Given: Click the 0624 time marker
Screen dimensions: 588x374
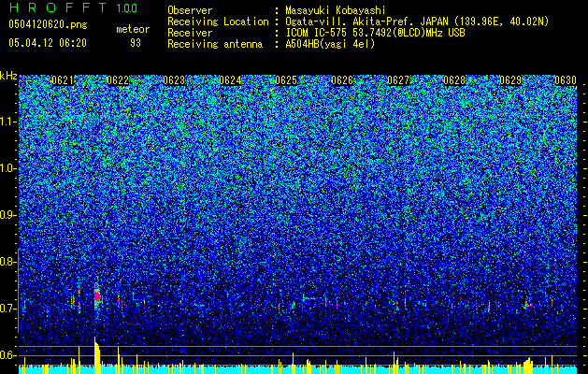Looking at the screenshot, I should pyautogui.click(x=230, y=80).
